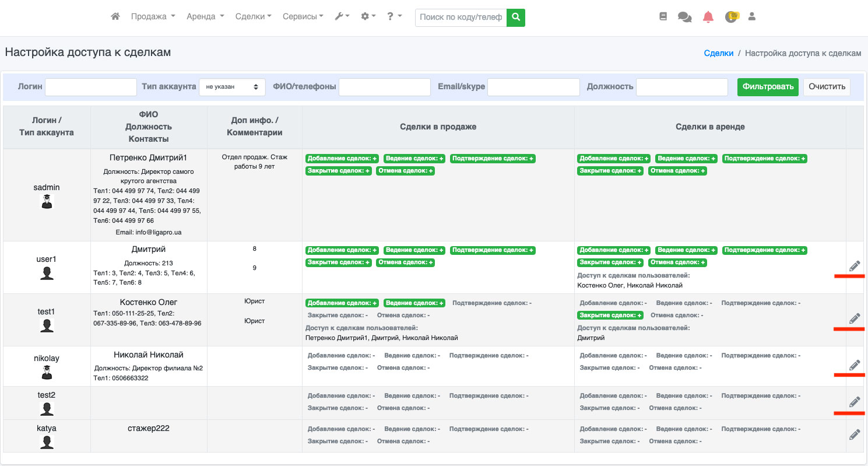Image resolution: width=868 pixels, height=466 pixels.
Task: Expand the Продажа menu
Action: tap(153, 17)
